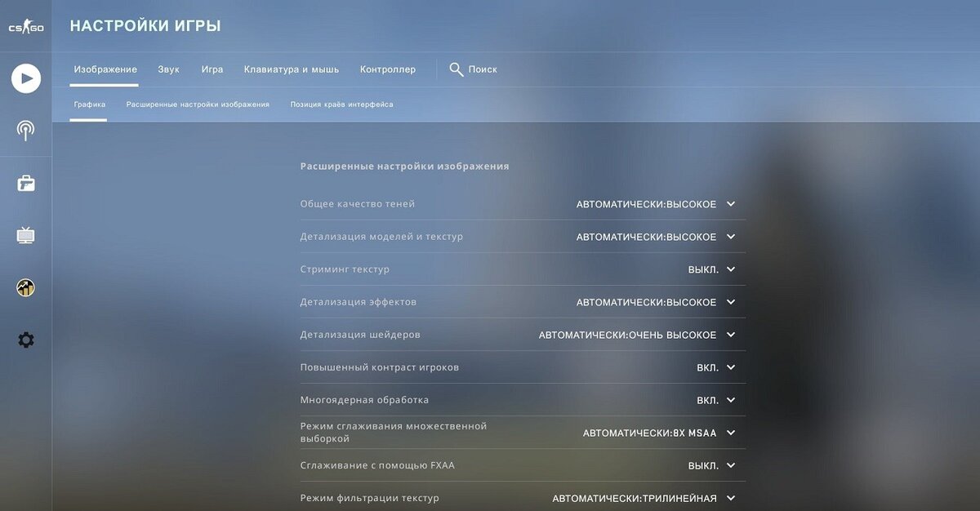Open the stats chart badge icon
Screen dimensions: 980x511
point(26,287)
